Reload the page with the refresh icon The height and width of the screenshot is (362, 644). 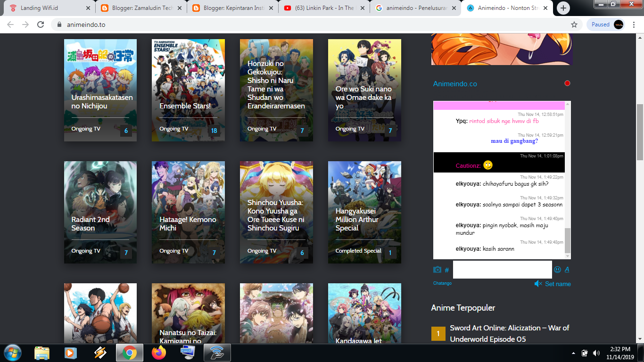41,25
